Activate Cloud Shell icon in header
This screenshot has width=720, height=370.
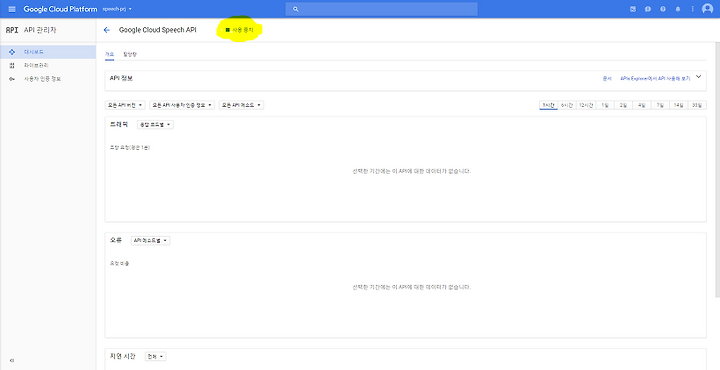pyautogui.click(x=633, y=9)
